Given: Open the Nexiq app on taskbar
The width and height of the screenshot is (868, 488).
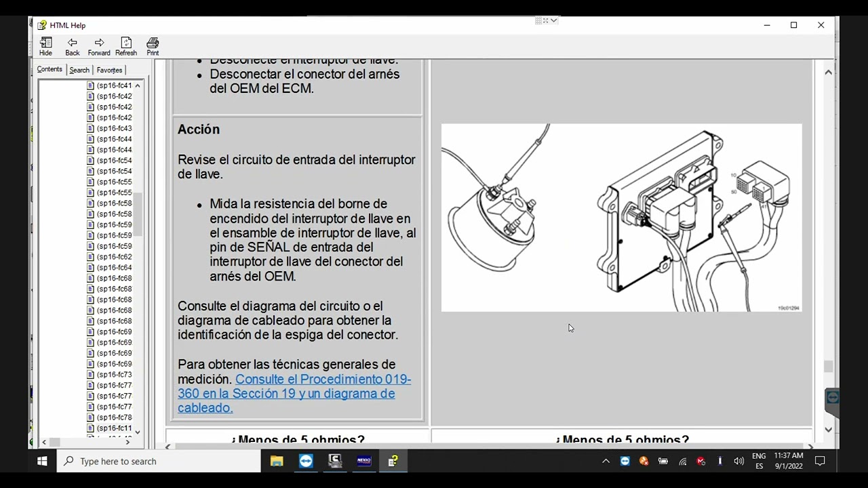Looking at the screenshot, I should pos(364,461).
